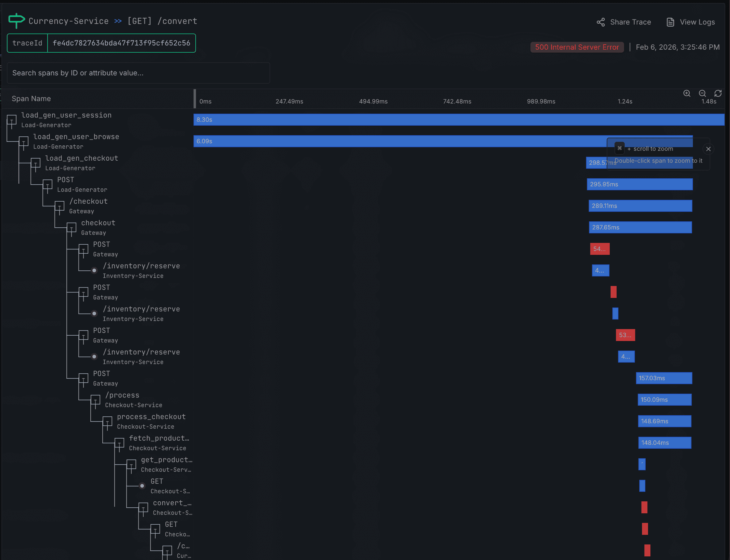
Task: Collapse the load_gen_user_session root span
Action: pos(12,120)
